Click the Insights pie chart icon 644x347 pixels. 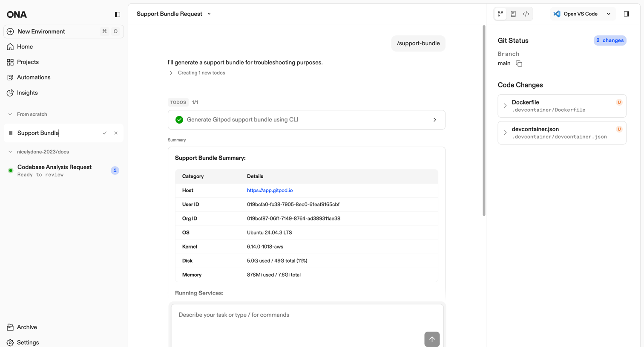[x=10, y=93]
